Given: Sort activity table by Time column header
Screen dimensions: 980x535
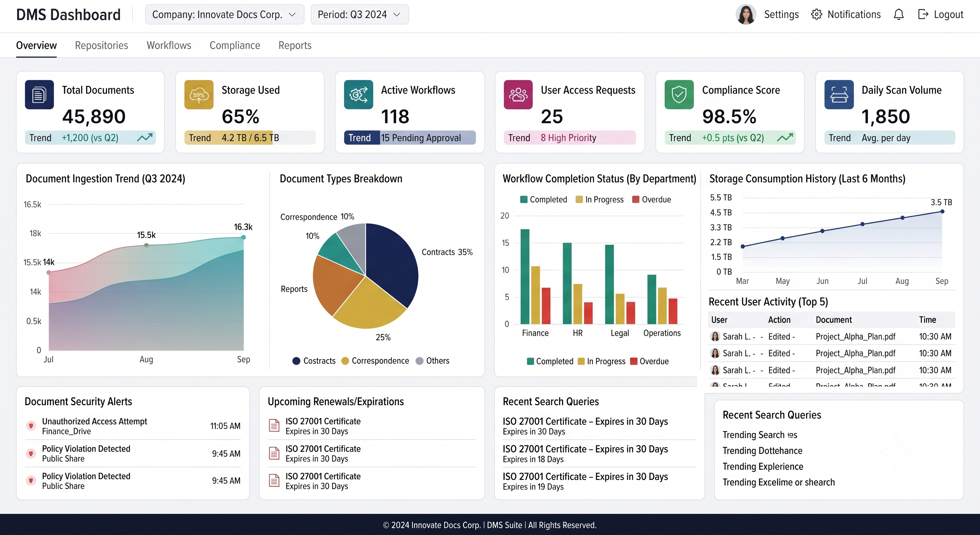Looking at the screenshot, I should coord(927,320).
